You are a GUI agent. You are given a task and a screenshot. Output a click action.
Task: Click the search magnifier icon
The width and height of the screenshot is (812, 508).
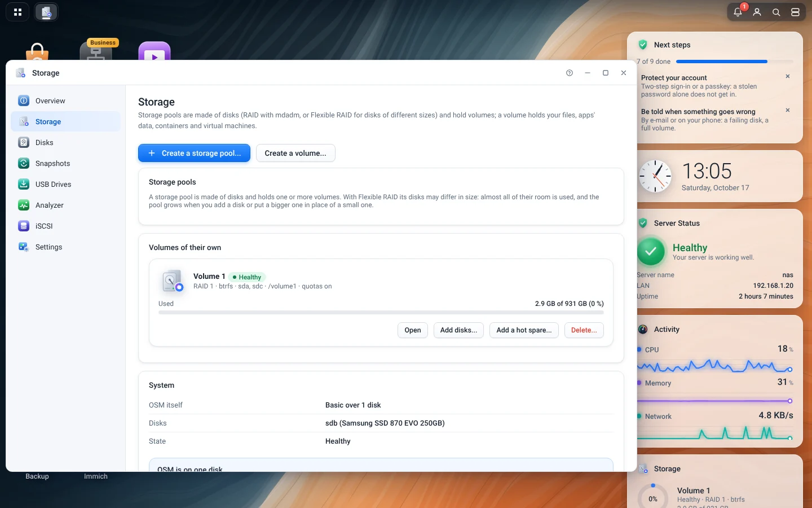pyautogui.click(x=776, y=12)
